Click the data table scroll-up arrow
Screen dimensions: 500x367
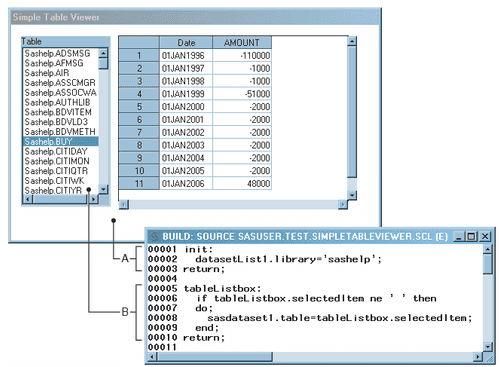click(x=352, y=41)
